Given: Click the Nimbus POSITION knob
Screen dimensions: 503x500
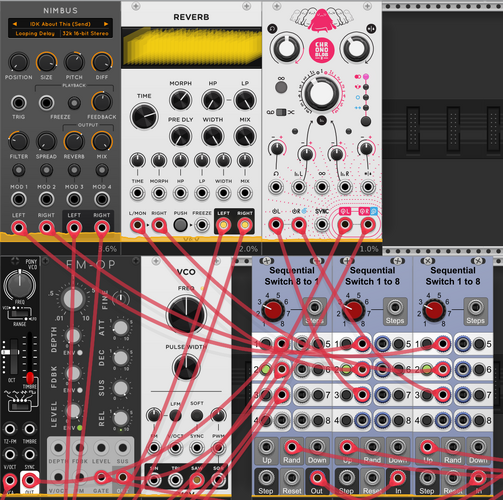Looking at the screenshot, I should click(x=18, y=62).
